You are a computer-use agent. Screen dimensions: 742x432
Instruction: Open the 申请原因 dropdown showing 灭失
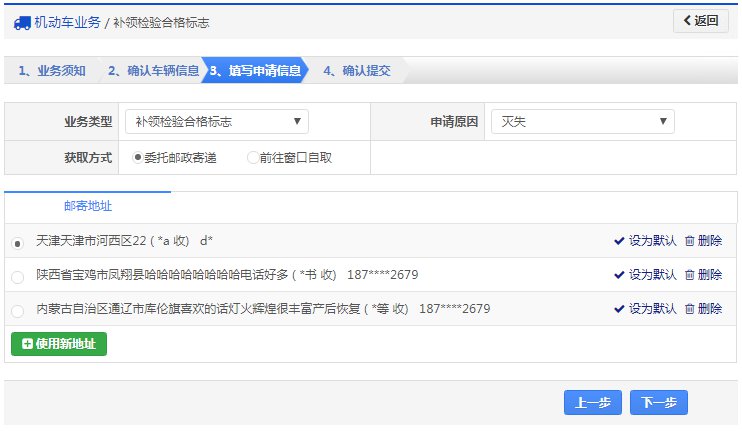pos(582,122)
